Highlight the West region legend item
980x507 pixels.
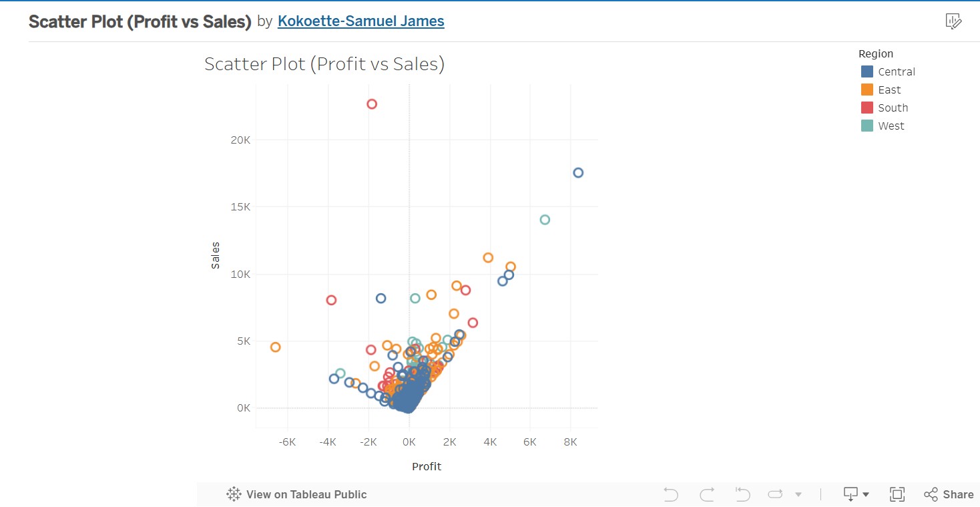click(891, 126)
